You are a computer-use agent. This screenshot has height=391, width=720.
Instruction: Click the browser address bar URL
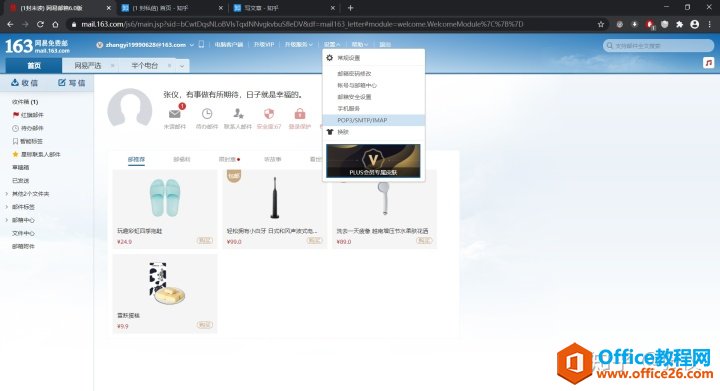tap(302, 24)
